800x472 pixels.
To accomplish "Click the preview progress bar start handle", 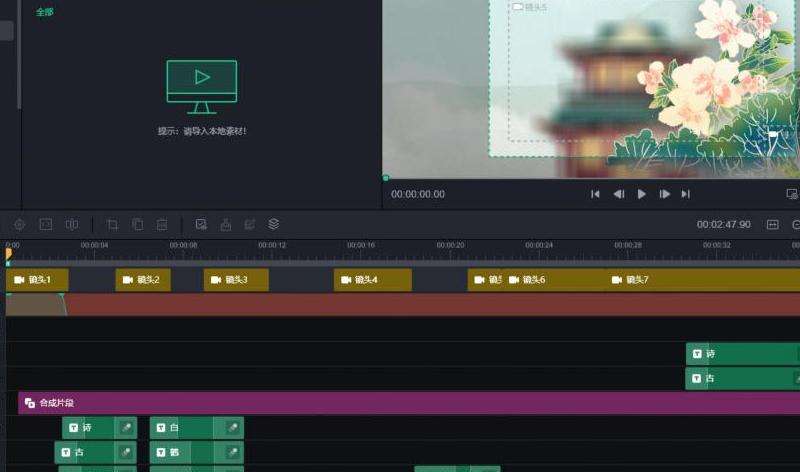I will tap(386, 178).
